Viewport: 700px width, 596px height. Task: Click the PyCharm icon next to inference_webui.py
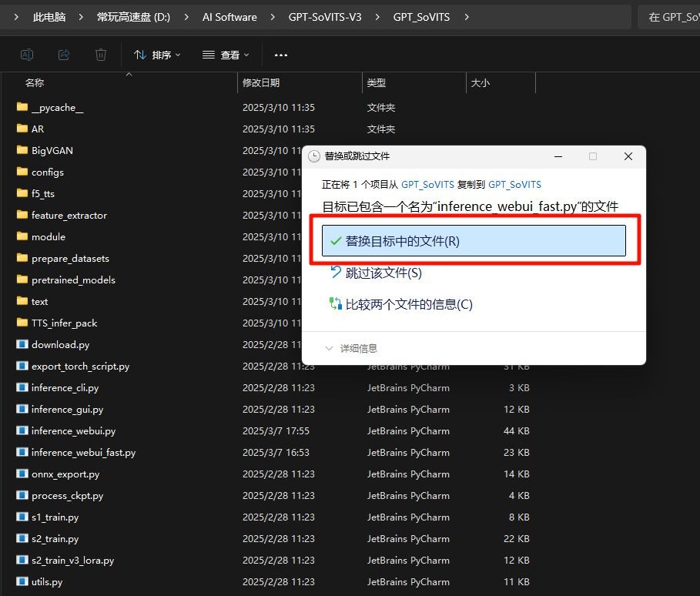(x=21, y=430)
